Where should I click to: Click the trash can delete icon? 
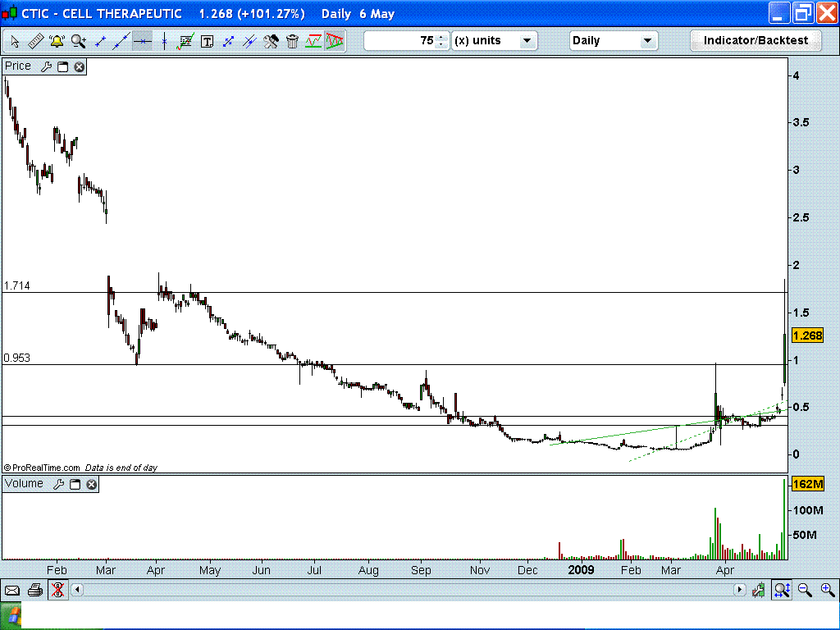coord(293,41)
